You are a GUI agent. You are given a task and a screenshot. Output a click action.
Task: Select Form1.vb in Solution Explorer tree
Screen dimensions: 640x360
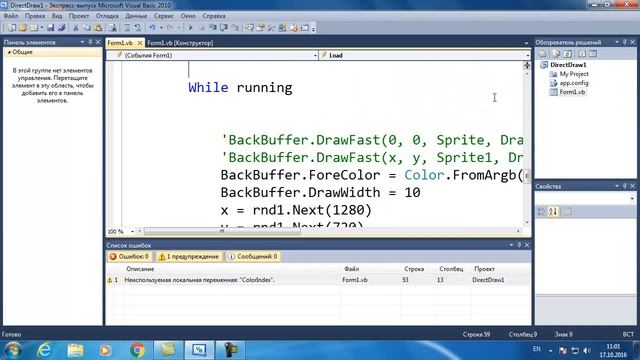pos(572,92)
